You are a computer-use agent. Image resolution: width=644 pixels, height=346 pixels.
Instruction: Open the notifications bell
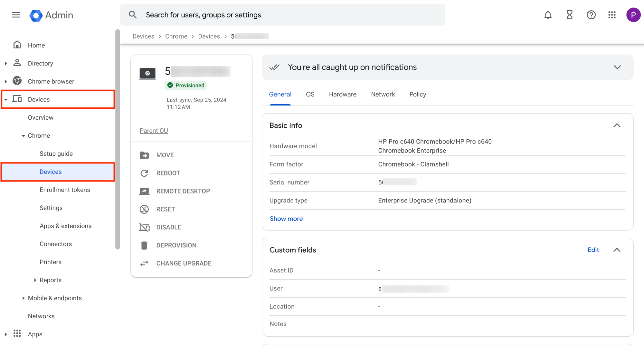[x=548, y=15]
